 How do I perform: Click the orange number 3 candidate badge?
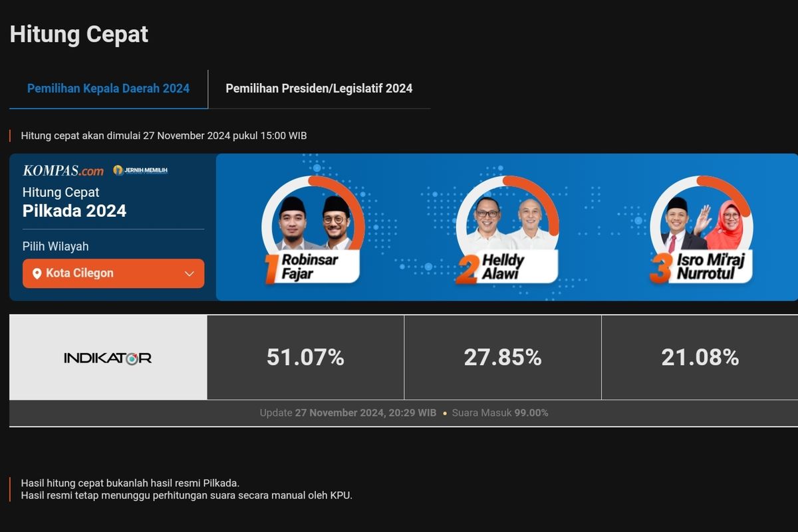pos(661,269)
